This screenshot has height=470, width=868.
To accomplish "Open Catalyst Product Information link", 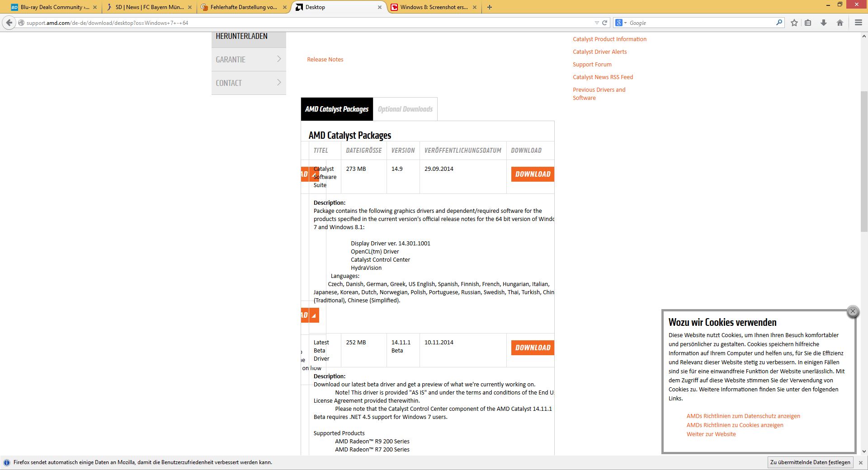I will coord(609,39).
